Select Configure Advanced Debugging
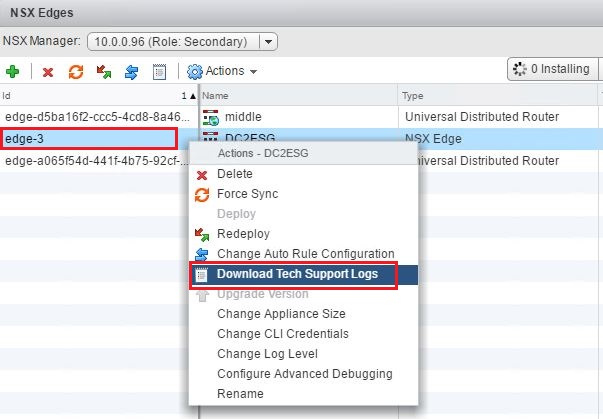The image size is (603, 419). [305, 374]
